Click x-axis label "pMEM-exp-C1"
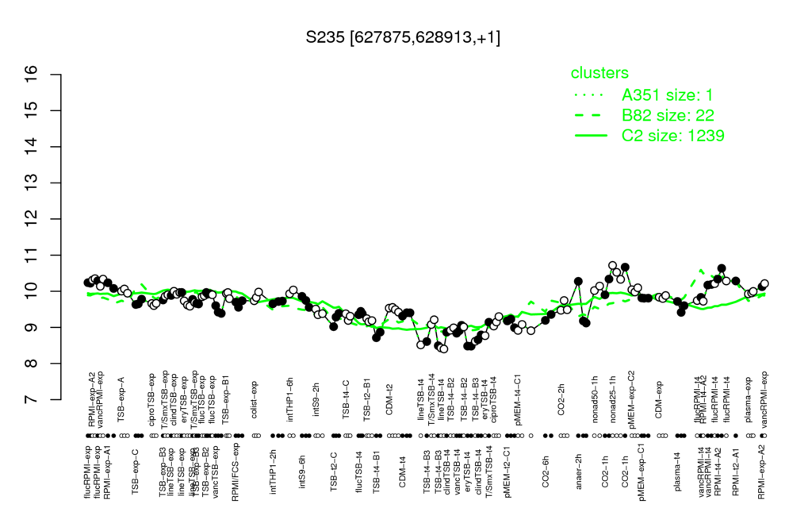 coord(642,473)
